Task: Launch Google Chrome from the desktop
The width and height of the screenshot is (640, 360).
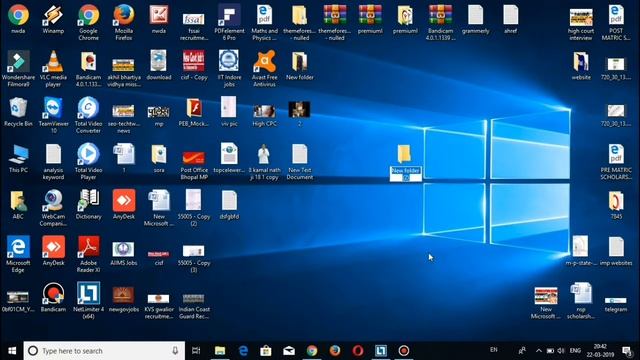Action: tap(89, 22)
